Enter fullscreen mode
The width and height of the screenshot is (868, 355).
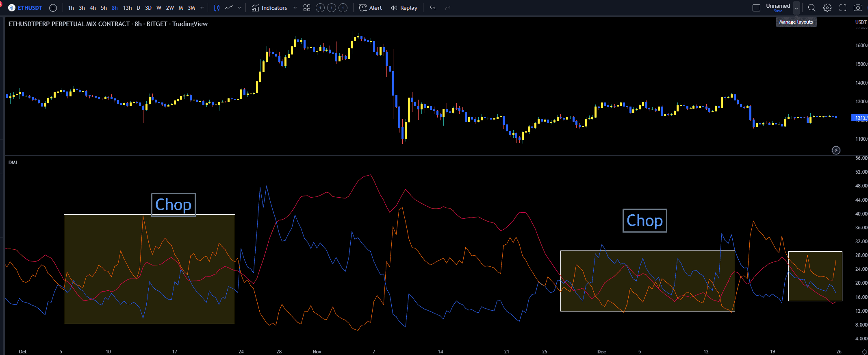click(x=843, y=8)
